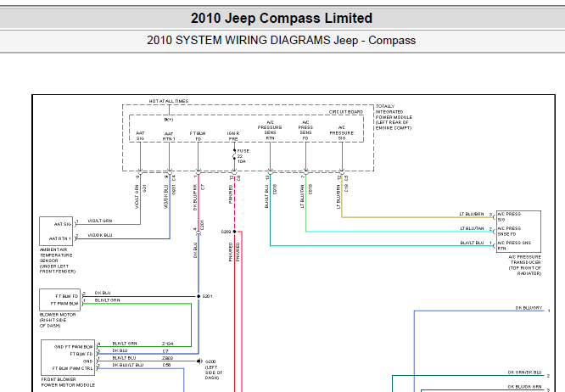The height and width of the screenshot is (392, 565).
Task: Click the 'S201' splice label
Action: (x=207, y=296)
